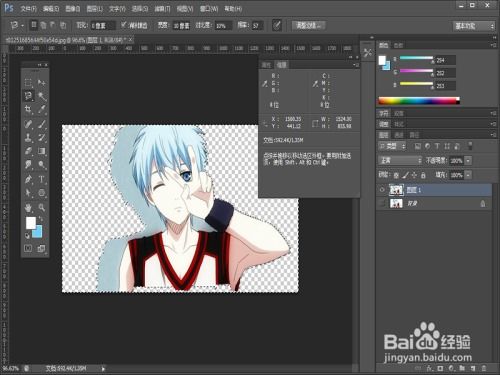Switch to the Swatches tab

pyautogui.click(x=398, y=45)
